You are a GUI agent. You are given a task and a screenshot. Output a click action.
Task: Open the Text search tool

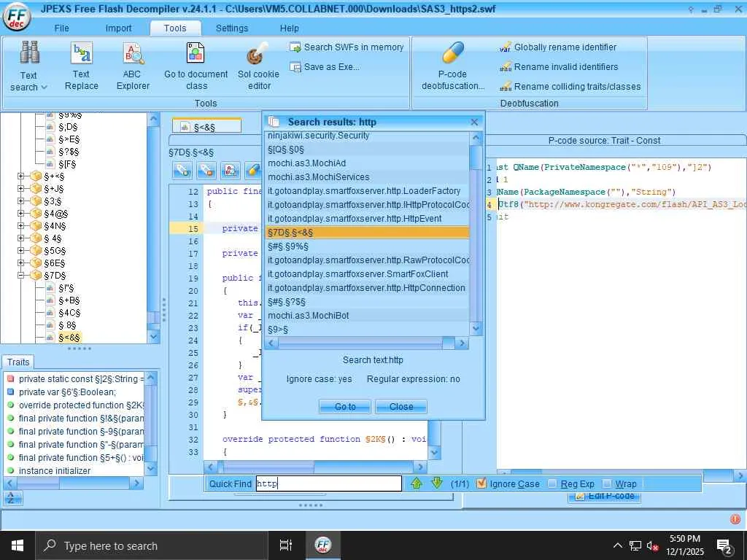28,66
